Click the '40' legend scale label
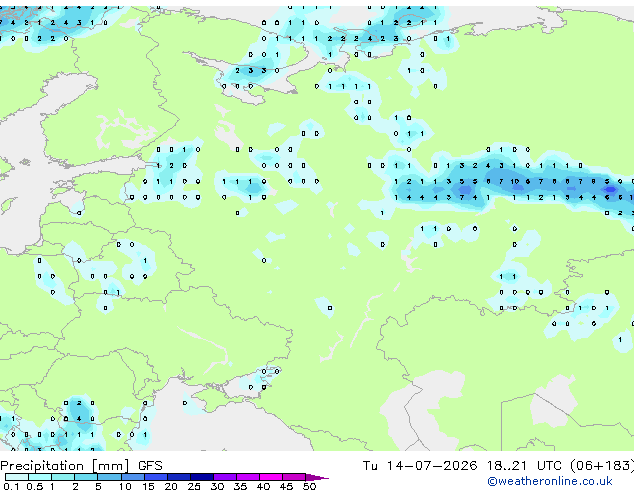The height and width of the screenshot is (490, 634). pyautogui.click(x=263, y=486)
